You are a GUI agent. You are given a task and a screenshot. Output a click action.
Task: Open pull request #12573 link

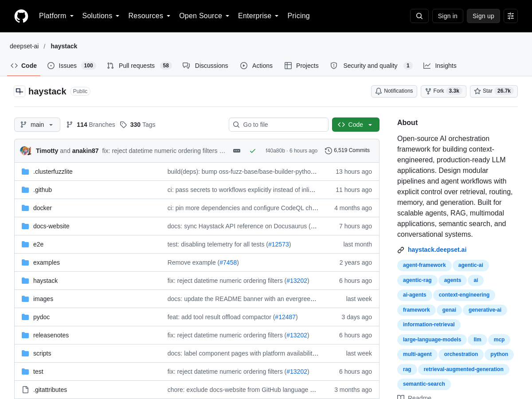(278, 244)
